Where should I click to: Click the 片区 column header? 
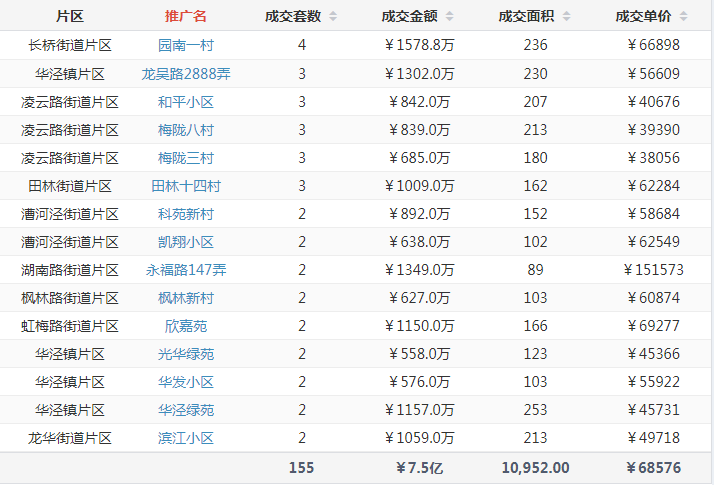click(x=70, y=16)
